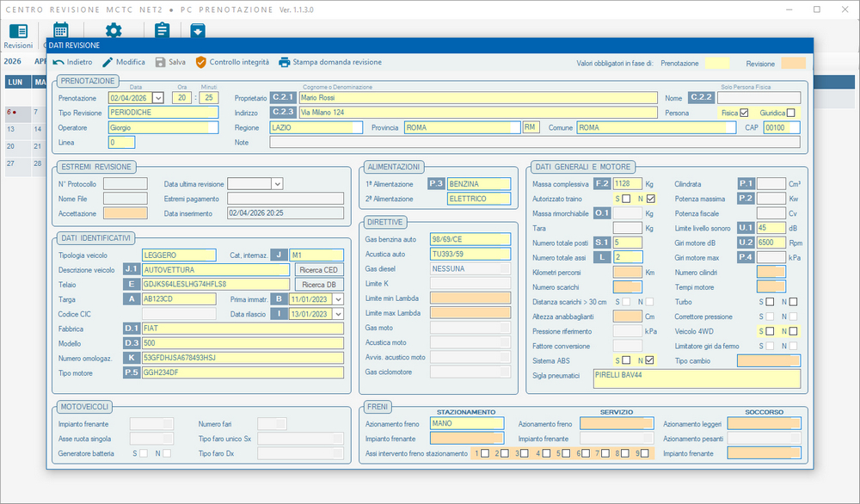Check Fisica under Persona

744,113
